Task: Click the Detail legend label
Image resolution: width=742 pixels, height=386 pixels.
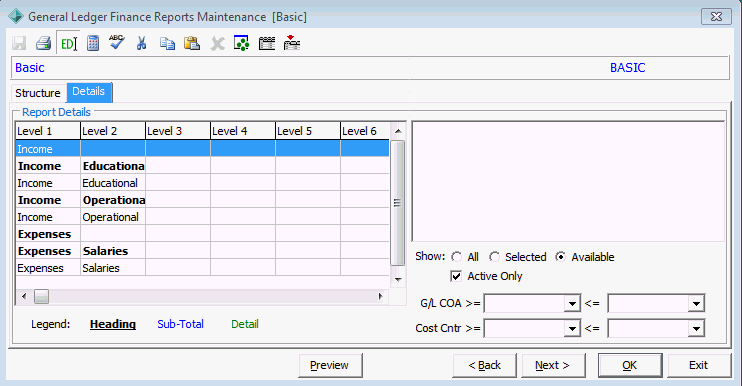Action: tap(245, 324)
